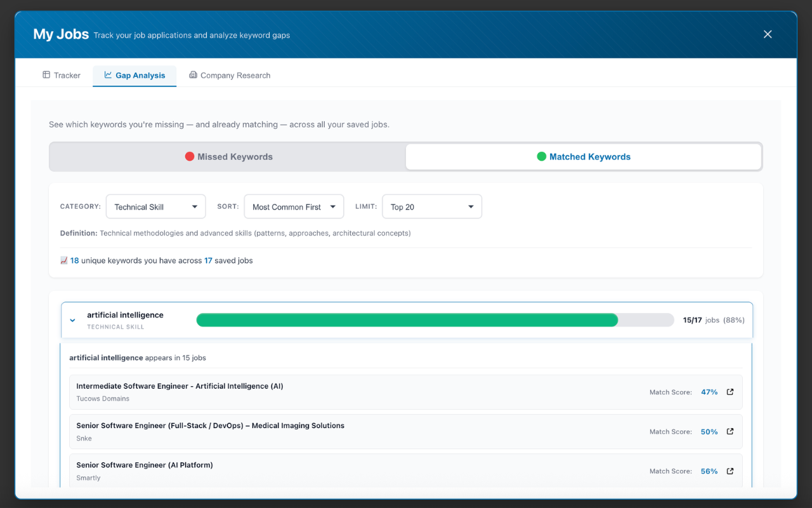The height and width of the screenshot is (508, 812).
Task: Open external link for Smartly job
Action: [x=730, y=471]
